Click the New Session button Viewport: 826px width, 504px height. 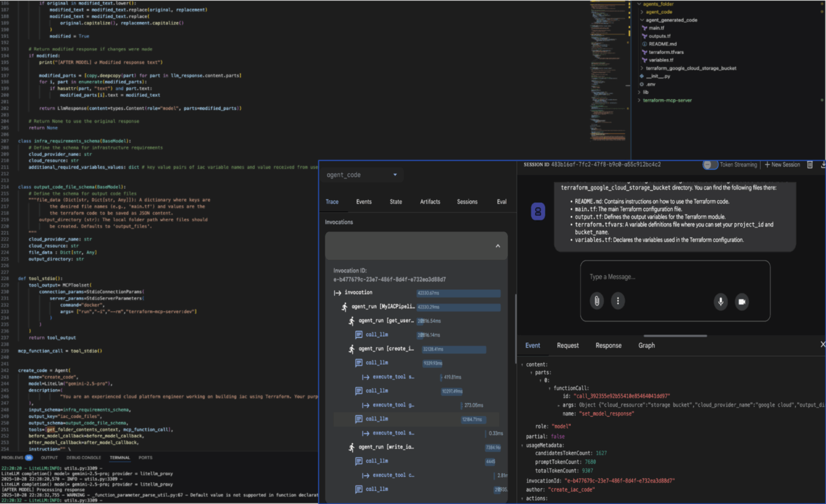(782, 165)
